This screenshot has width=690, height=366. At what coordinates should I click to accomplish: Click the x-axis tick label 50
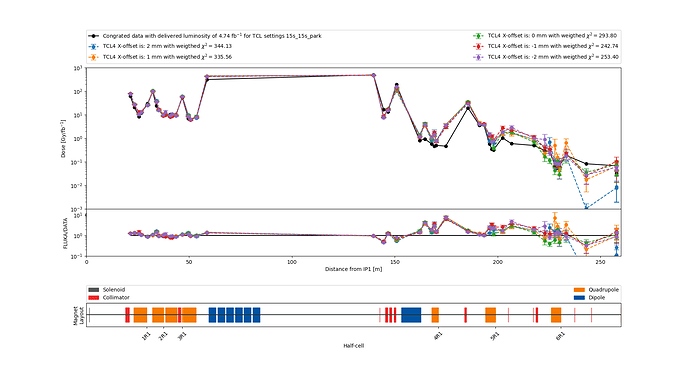pyautogui.click(x=189, y=262)
